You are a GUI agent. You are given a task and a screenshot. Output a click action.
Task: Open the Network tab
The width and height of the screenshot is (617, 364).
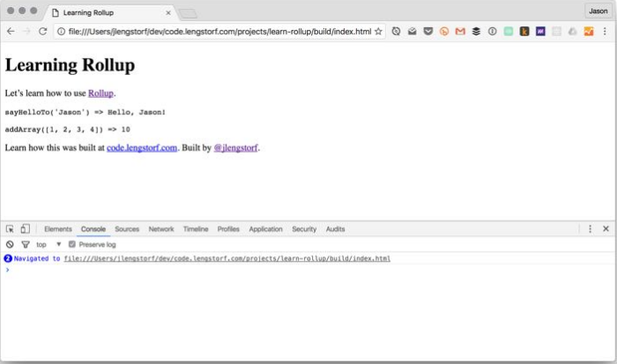161,229
